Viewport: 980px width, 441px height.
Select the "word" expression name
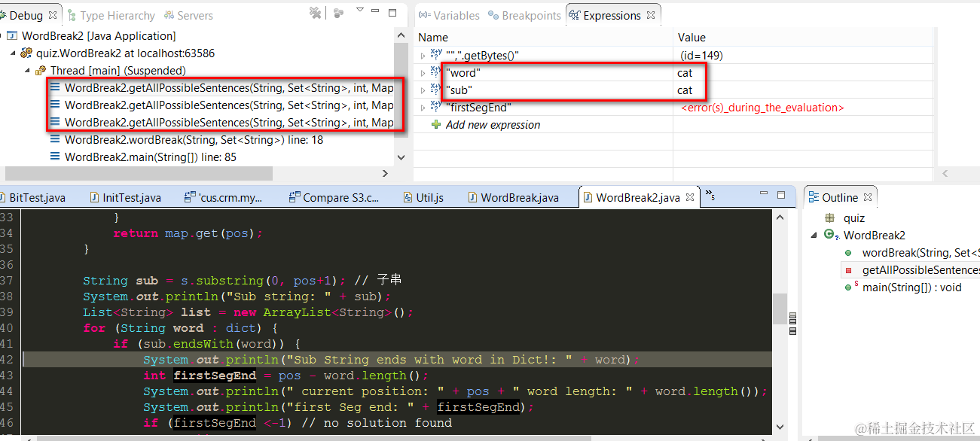(x=463, y=73)
